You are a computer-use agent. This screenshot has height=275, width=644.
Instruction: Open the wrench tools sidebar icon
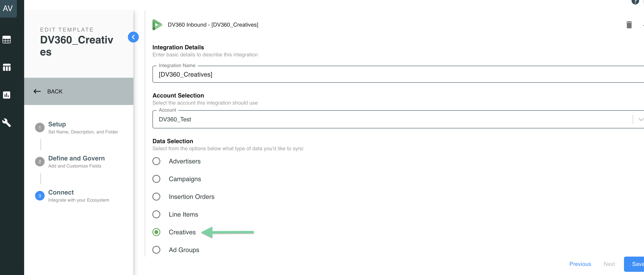coord(7,123)
